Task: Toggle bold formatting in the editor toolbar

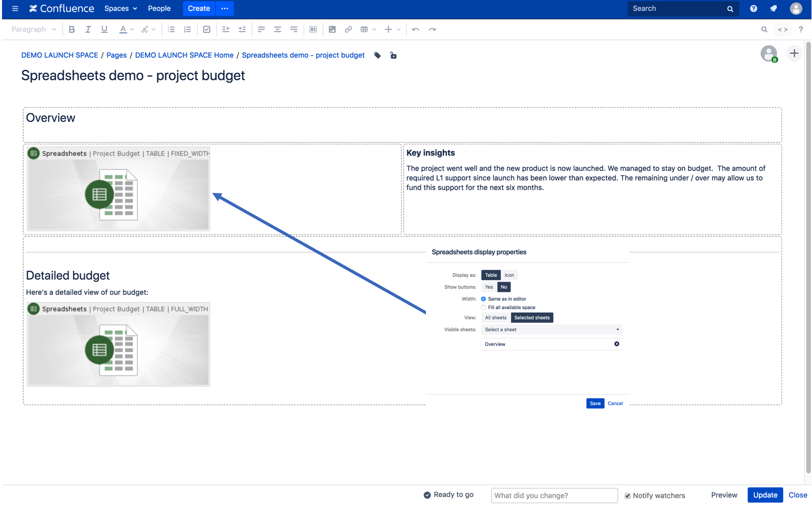Action: coord(71,29)
